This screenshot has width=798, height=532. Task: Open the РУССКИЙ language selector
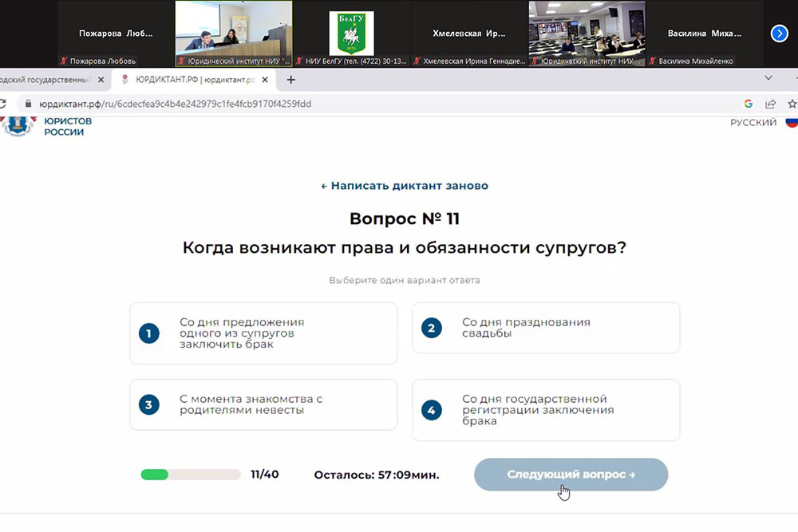pos(753,123)
